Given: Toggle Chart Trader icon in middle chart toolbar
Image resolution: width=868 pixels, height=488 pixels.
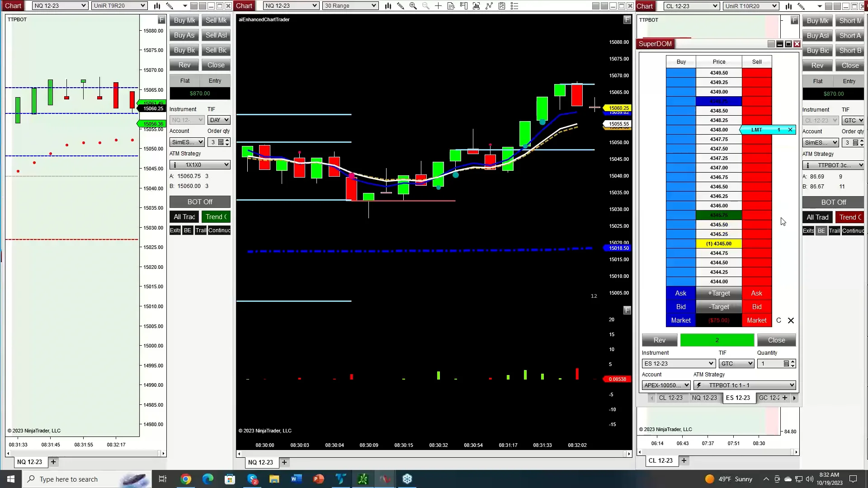Looking at the screenshot, I should (463, 6).
